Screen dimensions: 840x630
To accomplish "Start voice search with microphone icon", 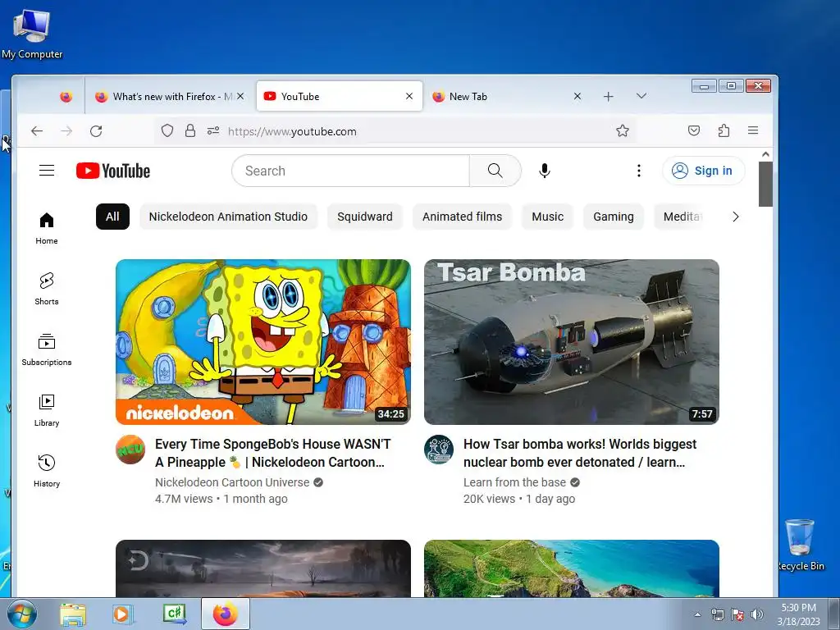I will tap(545, 171).
